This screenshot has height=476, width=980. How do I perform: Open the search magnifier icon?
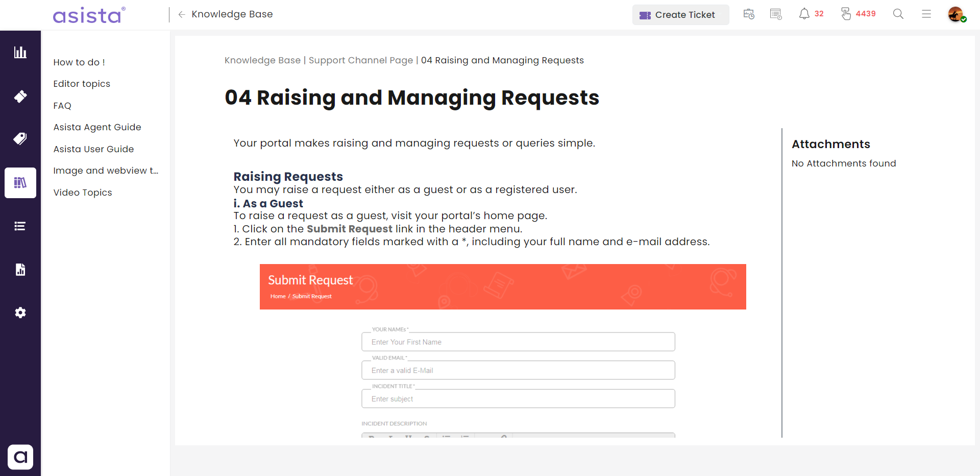tap(898, 14)
